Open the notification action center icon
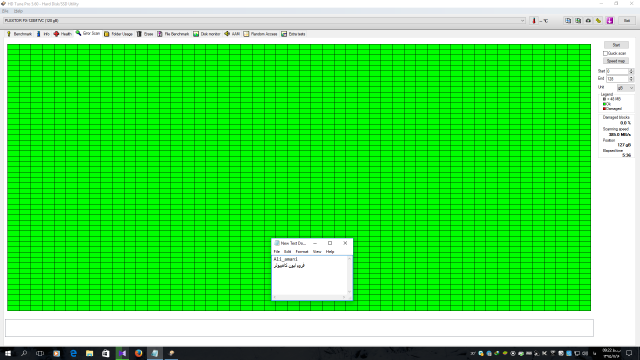 pos(629,353)
